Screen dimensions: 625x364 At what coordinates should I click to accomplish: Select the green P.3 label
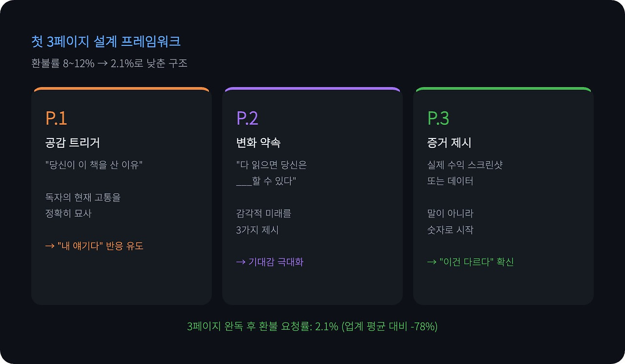tap(438, 118)
